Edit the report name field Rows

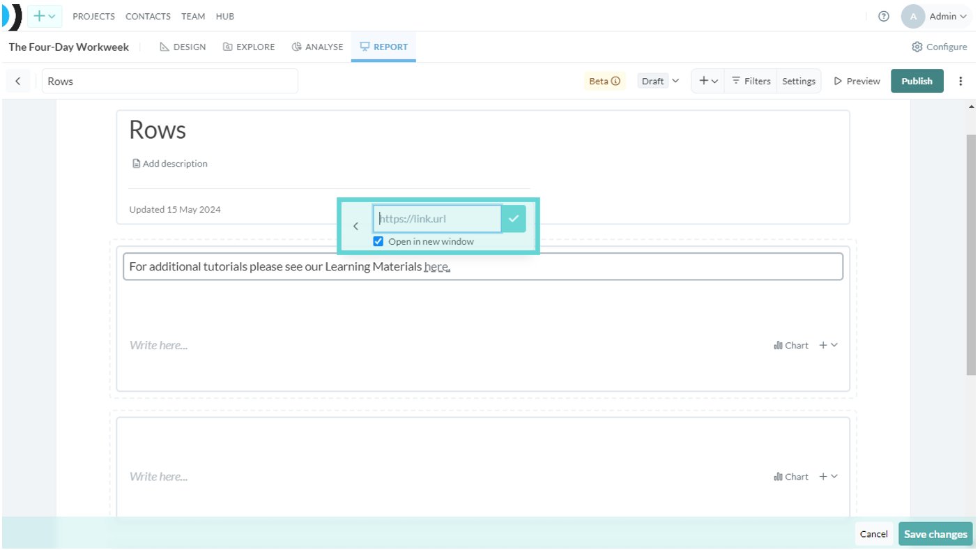(170, 81)
